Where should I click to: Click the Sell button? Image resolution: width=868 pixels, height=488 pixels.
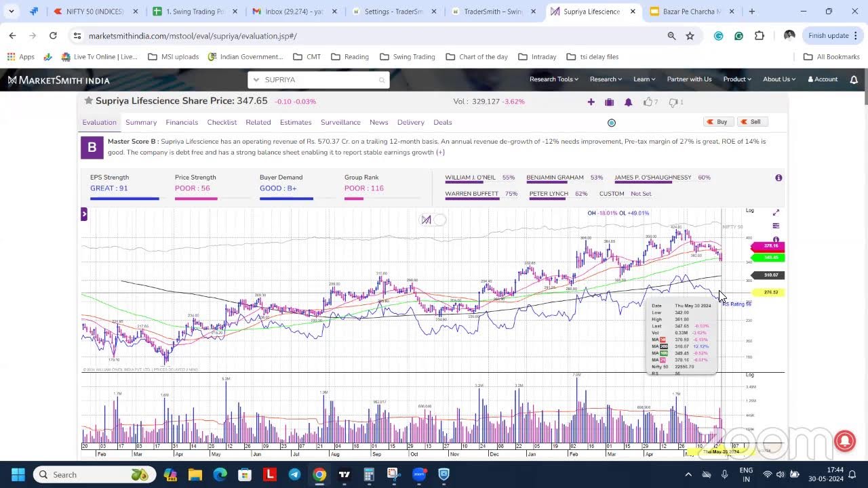[x=751, y=122]
